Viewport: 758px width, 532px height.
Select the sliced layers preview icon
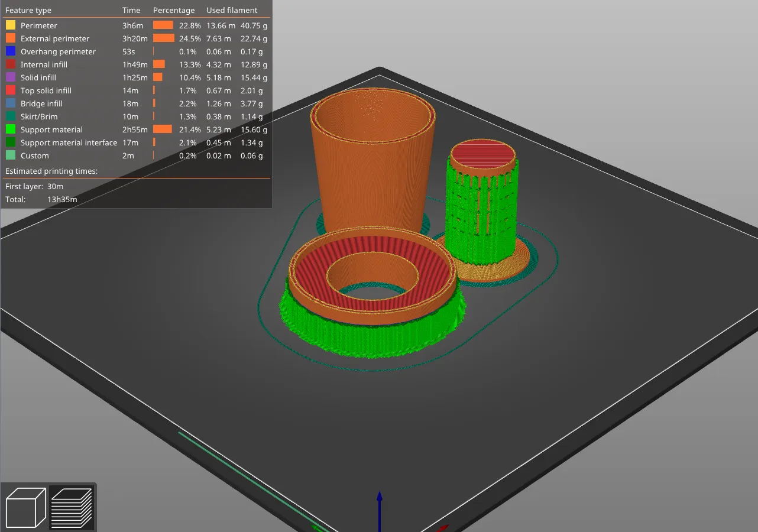tap(72, 508)
